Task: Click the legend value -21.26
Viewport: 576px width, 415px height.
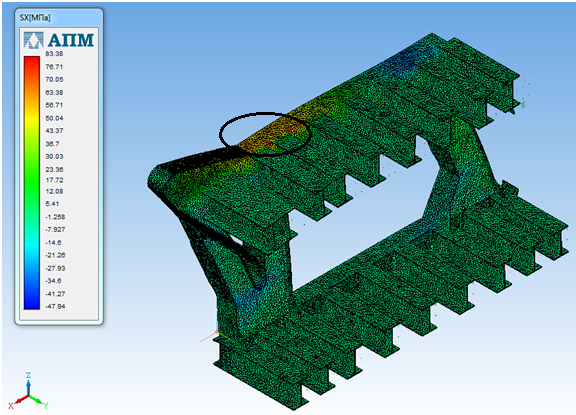Action: tap(55, 255)
